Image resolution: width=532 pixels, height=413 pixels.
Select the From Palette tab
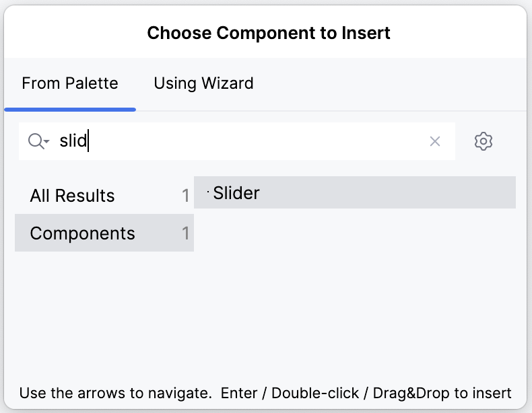(70, 83)
